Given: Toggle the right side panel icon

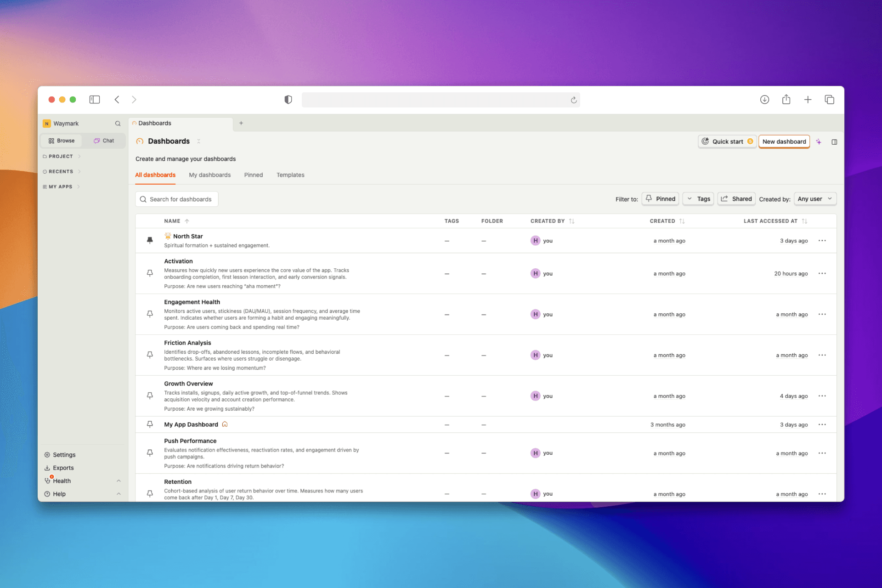Looking at the screenshot, I should click(x=834, y=142).
